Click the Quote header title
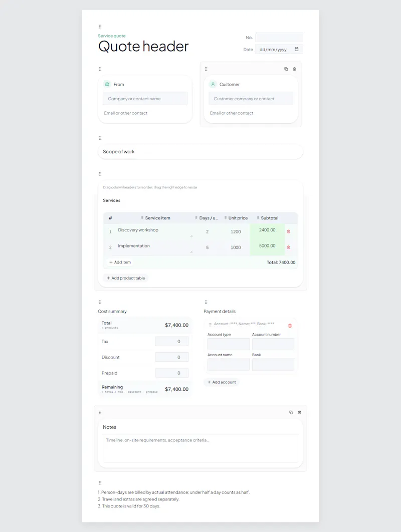 click(143, 47)
